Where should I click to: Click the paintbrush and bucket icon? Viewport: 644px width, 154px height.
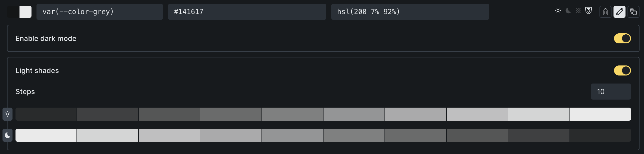(x=633, y=12)
